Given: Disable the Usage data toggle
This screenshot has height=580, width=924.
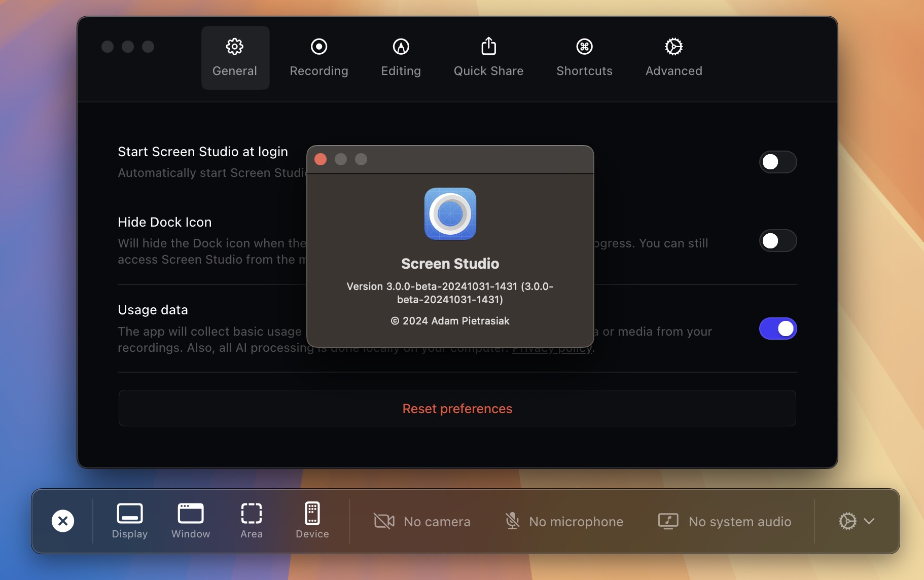Looking at the screenshot, I should click(x=778, y=329).
